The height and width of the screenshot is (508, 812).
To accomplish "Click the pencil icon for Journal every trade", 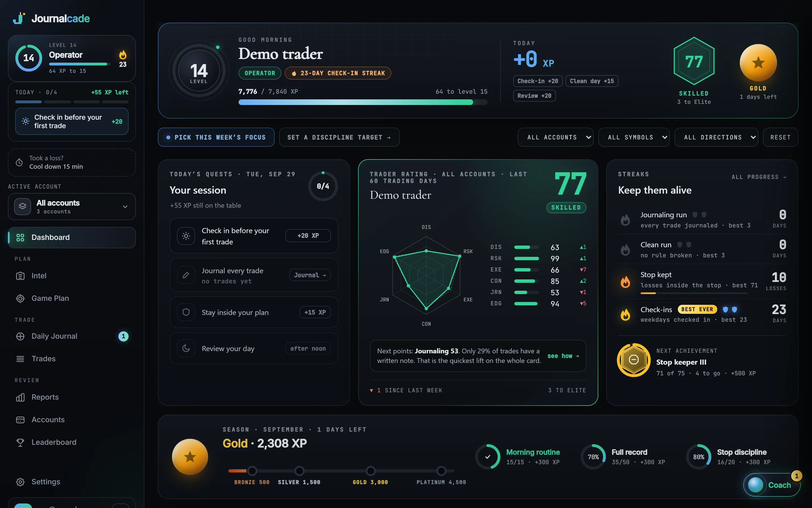I will tap(186, 275).
